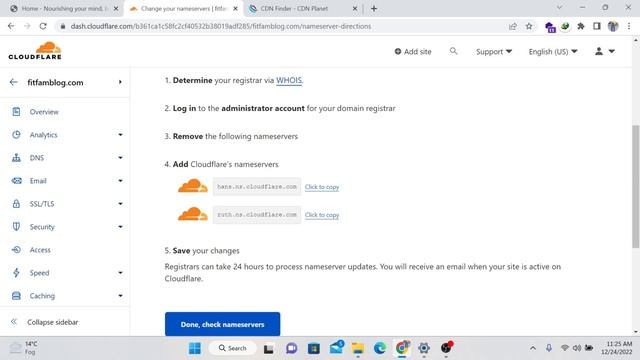640x360 pixels.
Task: Expand the DNS submenu arrow
Action: 120,158
